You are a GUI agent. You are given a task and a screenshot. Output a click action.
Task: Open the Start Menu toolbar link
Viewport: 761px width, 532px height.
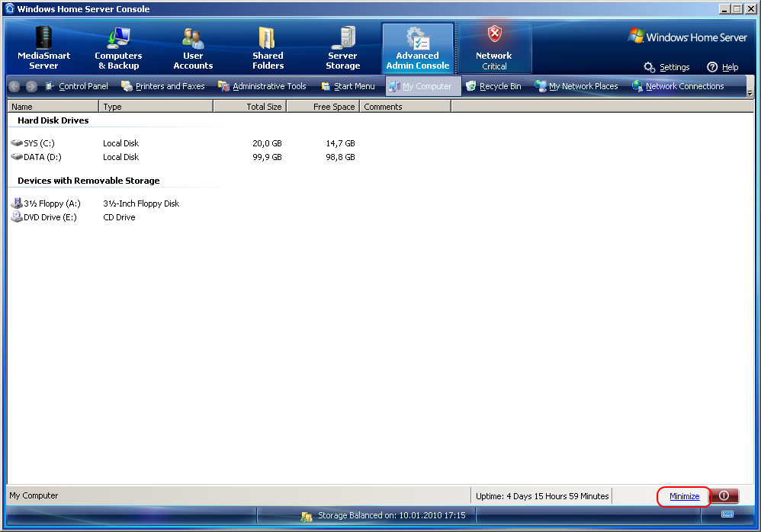[355, 86]
